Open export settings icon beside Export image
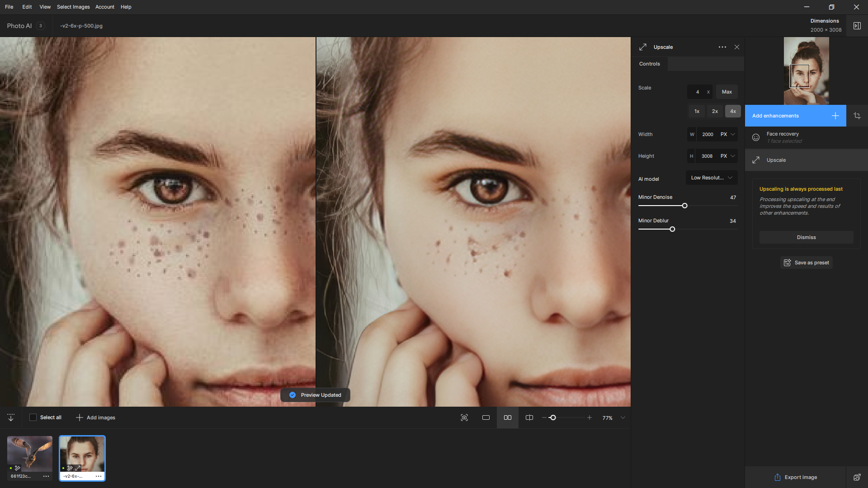 [x=857, y=477]
